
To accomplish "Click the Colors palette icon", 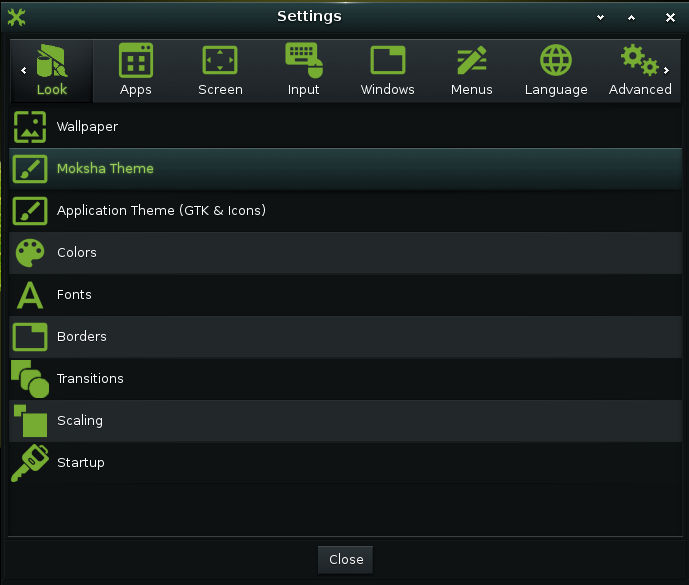I will (x=30, y=253).
